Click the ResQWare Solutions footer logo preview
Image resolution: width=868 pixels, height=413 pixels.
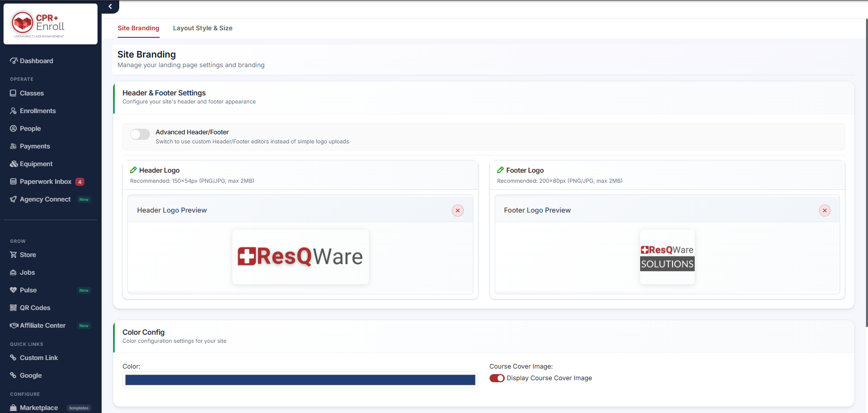tap(667, 256)
